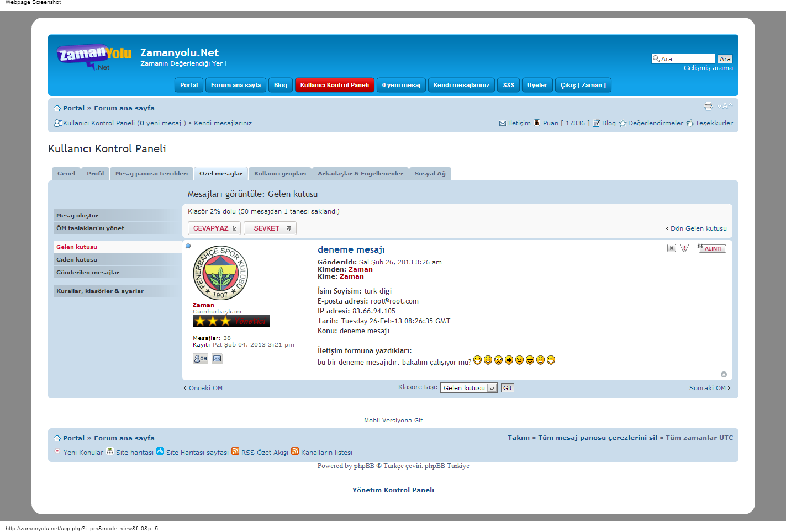Open Kendi mesajlarınız in the navigation bar
This screenshot has height=532, width=786.
click(461, 85)
